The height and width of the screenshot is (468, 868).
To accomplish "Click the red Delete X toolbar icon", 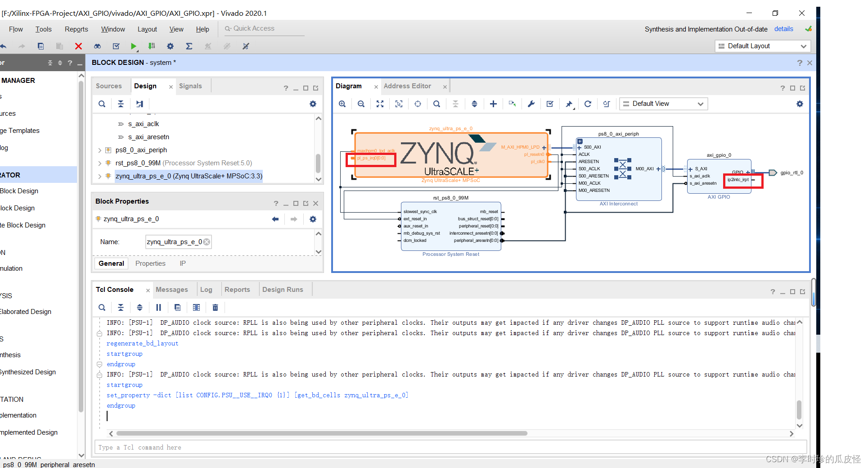I will [x=78, y=46].
